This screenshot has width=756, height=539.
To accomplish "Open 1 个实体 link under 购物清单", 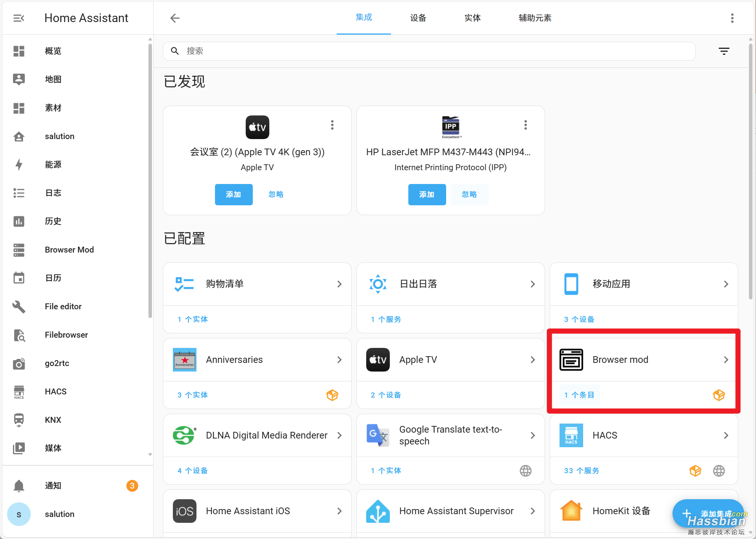I will (193, 320).
